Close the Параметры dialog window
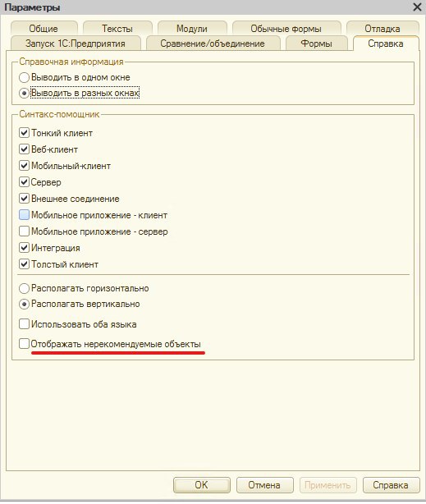 tap(417, 7)
